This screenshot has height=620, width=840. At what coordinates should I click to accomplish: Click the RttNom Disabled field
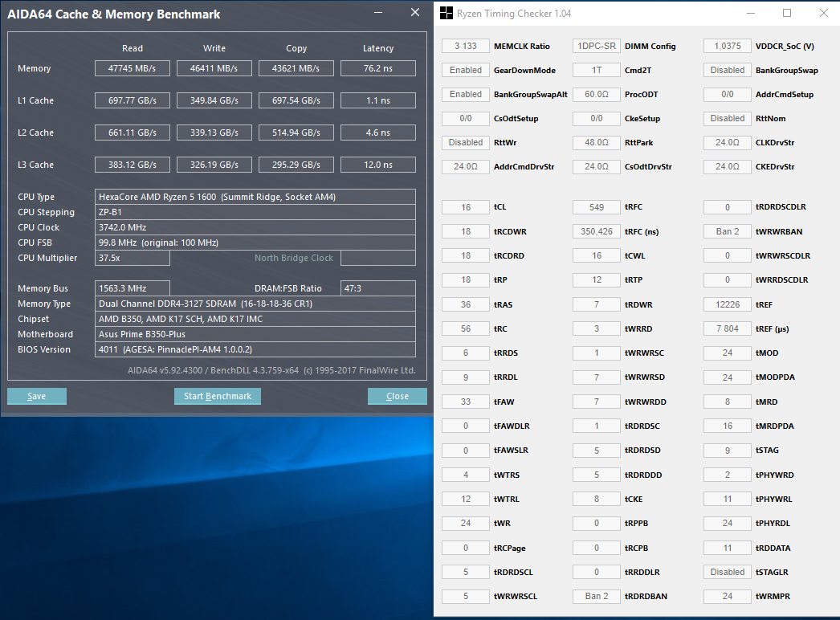coord(728,118)
